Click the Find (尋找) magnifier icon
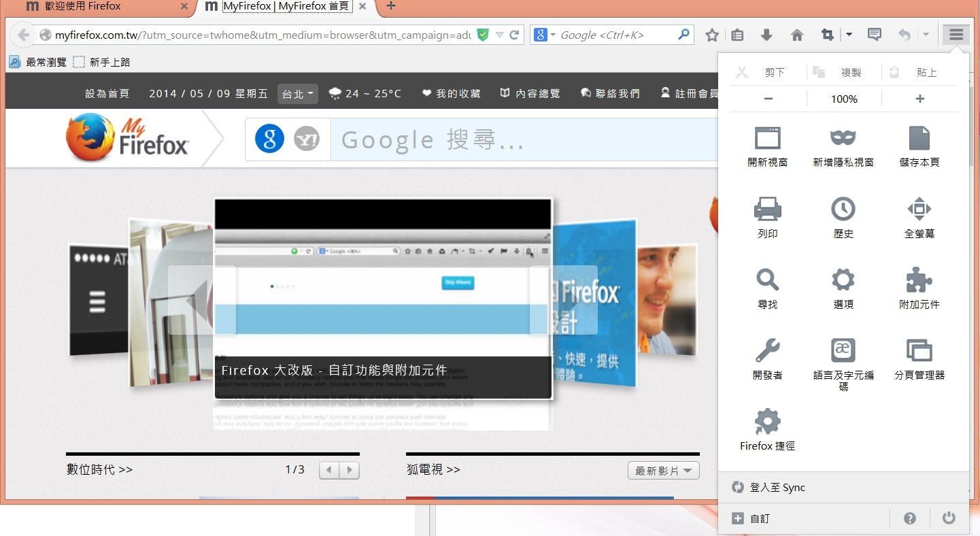Image resolution: width=980 pixels, height=536 pixels. (x=768, y=288)
